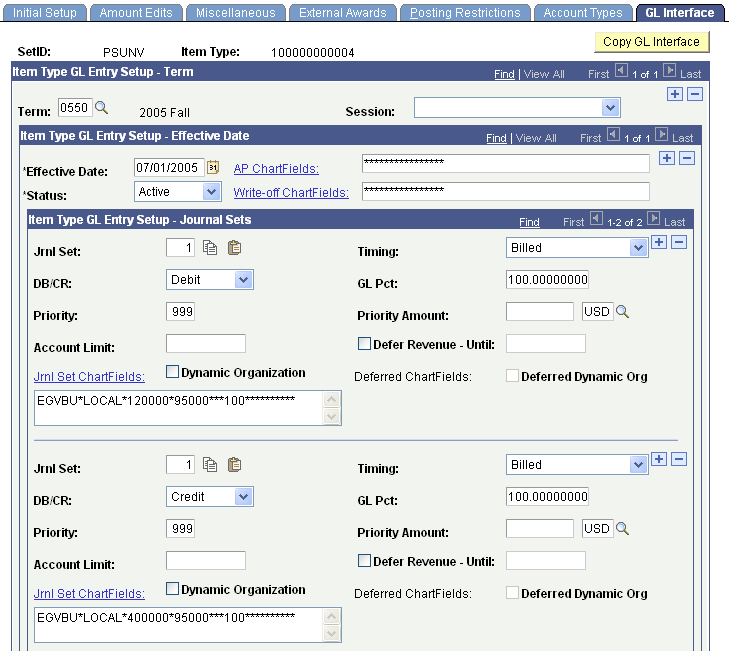This screenshot has width=729, height=651.
Task: Add a new Term row with plus
Action: [x=675, y=94]
